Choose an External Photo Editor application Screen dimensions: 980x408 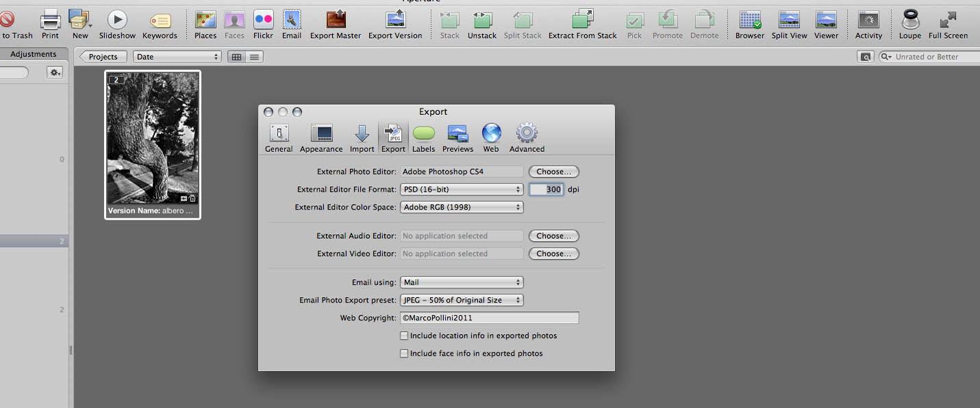(554, 172)
